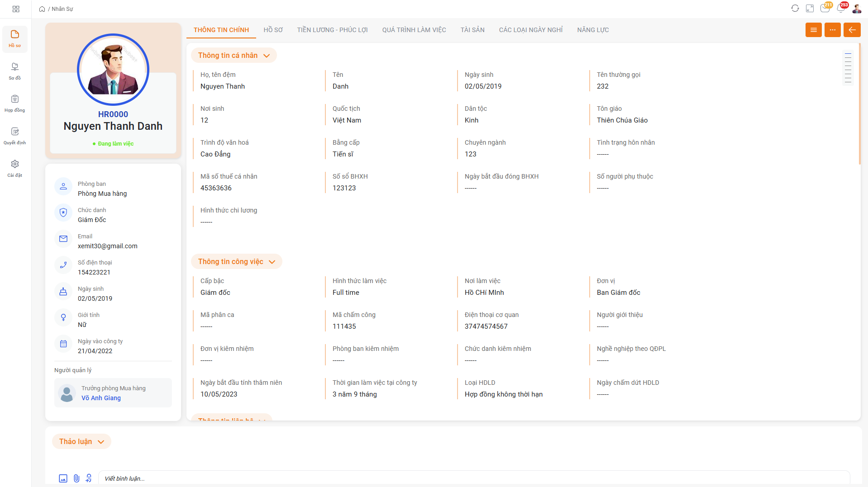Image resolution: width=868 pixels, height=487 pixels.
Task: Open the orange hamburger list menu
Action: pos(813,30)
